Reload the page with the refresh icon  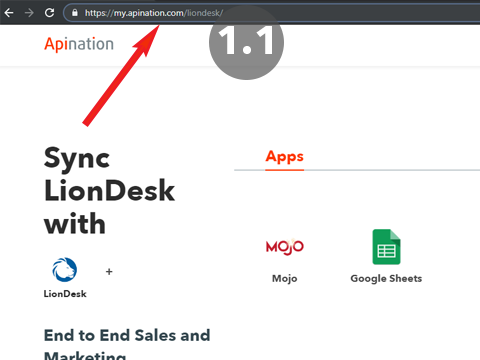(50, 13)
